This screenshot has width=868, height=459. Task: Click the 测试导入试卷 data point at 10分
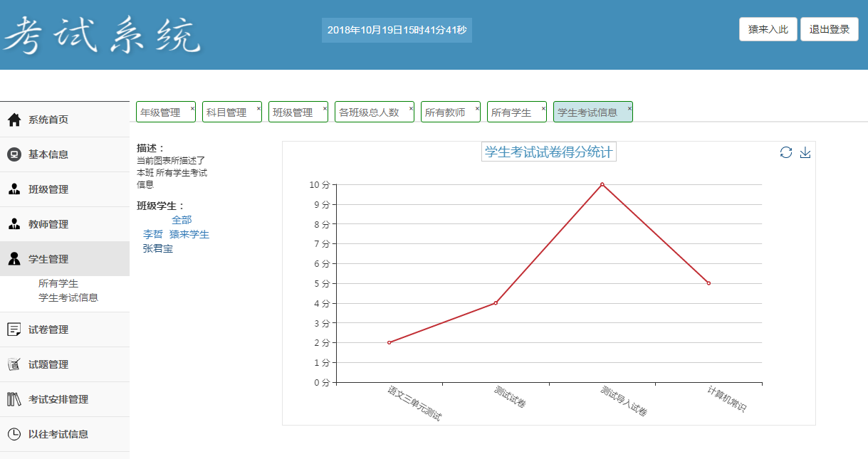point(602,184)
